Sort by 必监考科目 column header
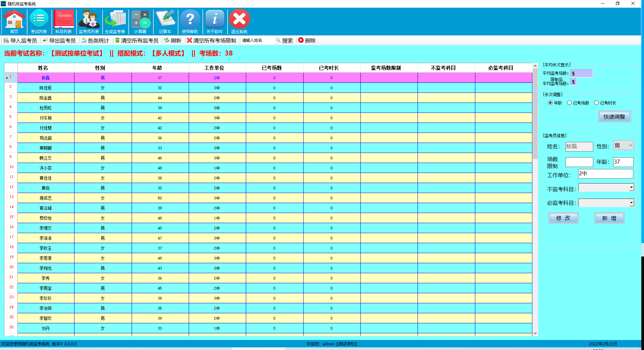Screen dimensions: 644x350 (504, 68)
